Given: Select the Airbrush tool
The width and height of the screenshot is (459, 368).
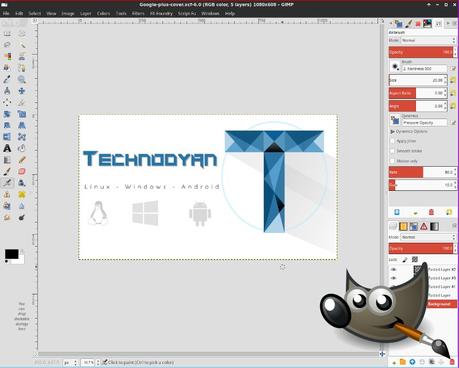Looking at the screenshot, I should coord(7,183).
